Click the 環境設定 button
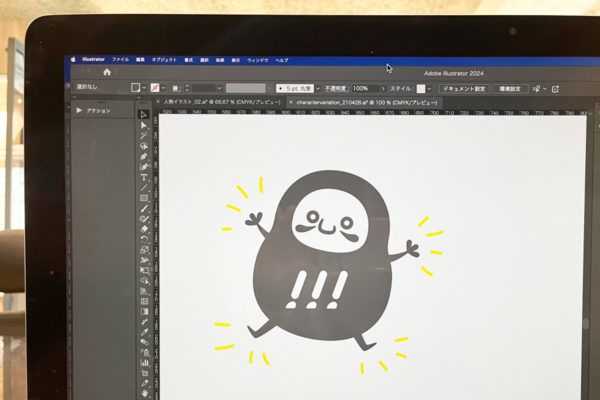Image resolution: width=600 pixels, height=400 pixels. [510, 89]
